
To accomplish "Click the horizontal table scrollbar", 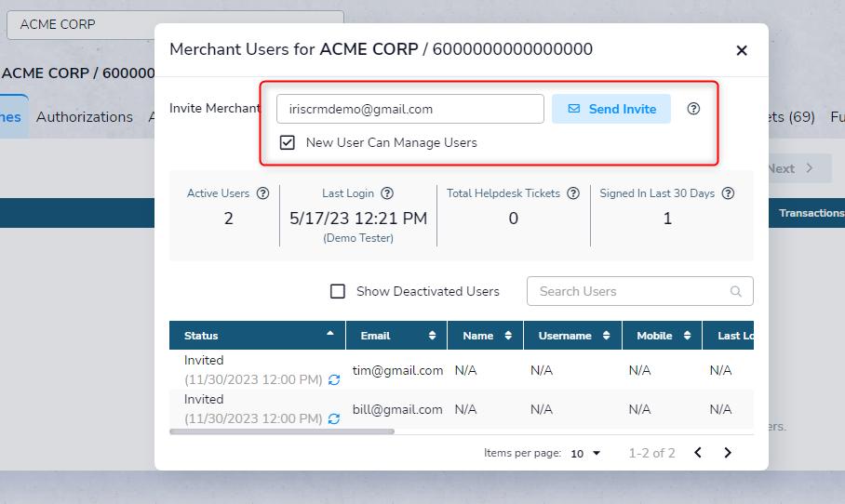I will click(x=282, y=431).
